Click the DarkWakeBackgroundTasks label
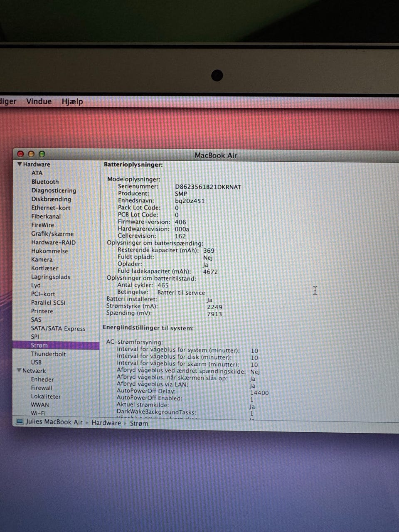The height and width of the screenshot is (532, 399). (156, 412)
